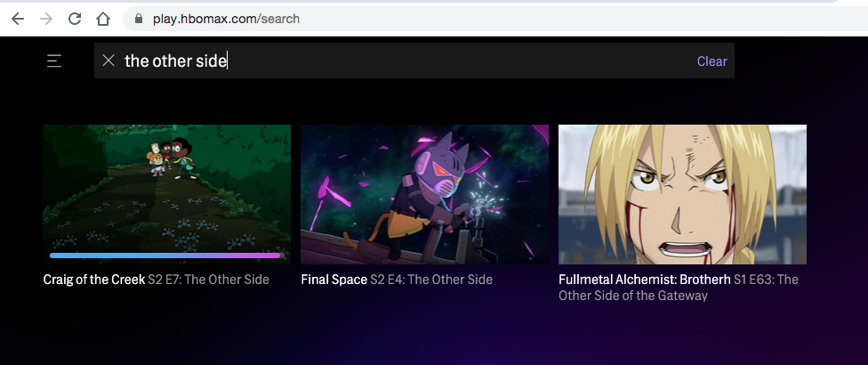Clear the search query
868x365 pixels.
coord(711,61)
